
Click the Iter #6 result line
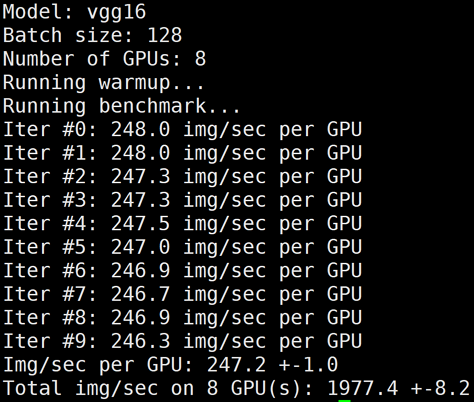[x=182, y=271]
